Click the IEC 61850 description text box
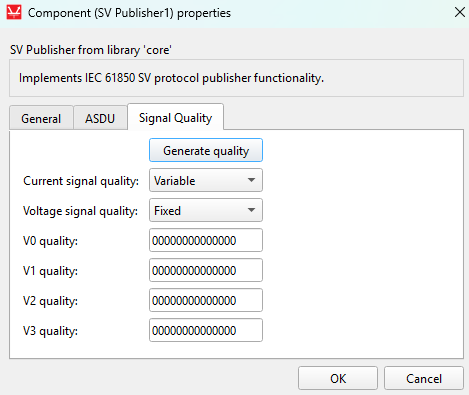 (236, 78)
